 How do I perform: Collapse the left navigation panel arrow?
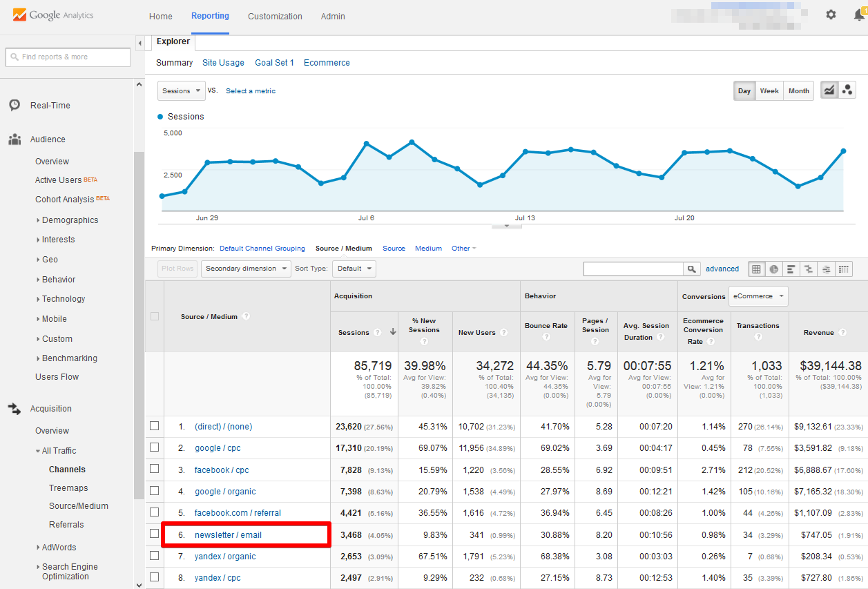click(x=140, y=43)
